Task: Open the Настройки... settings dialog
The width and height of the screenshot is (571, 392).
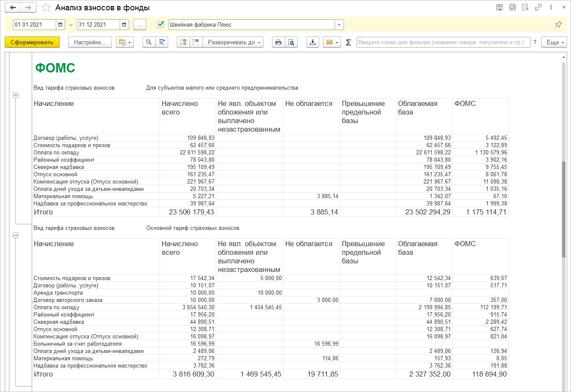Action: (90, 42)
